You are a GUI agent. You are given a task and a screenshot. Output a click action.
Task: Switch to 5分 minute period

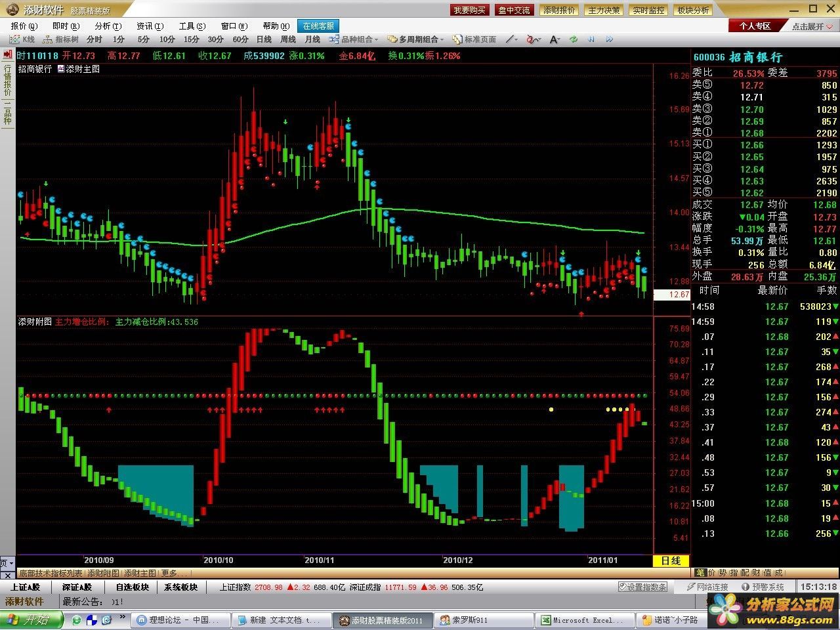[x=143, y=40]
